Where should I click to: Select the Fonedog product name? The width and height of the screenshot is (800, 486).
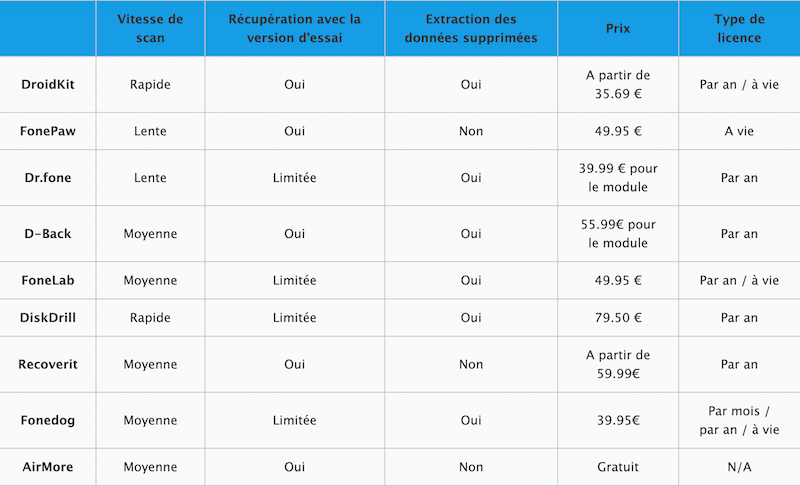[x=47, y=420]
